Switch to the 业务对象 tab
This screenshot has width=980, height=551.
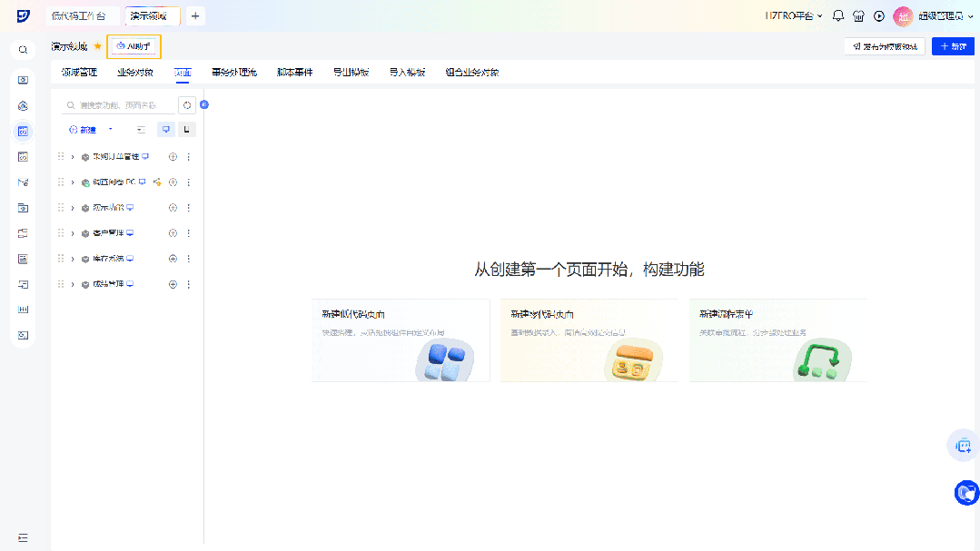[135, 72]
